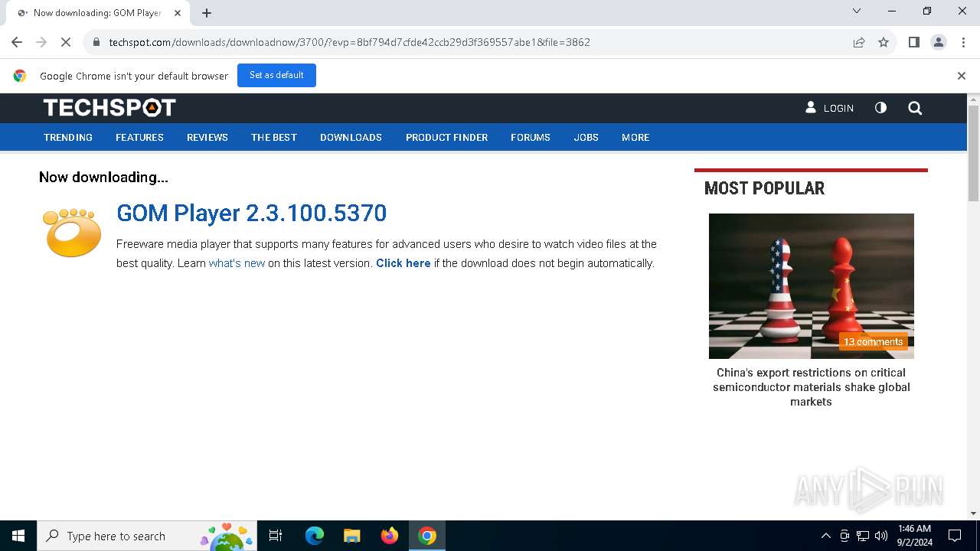
Task: Click the taskbar search box
Action: 146,536
